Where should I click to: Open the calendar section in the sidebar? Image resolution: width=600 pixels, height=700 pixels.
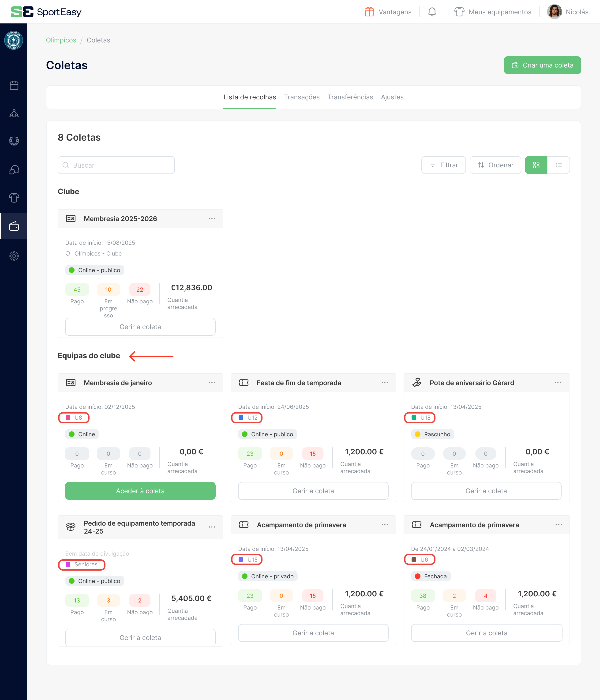tap(14, 86)
